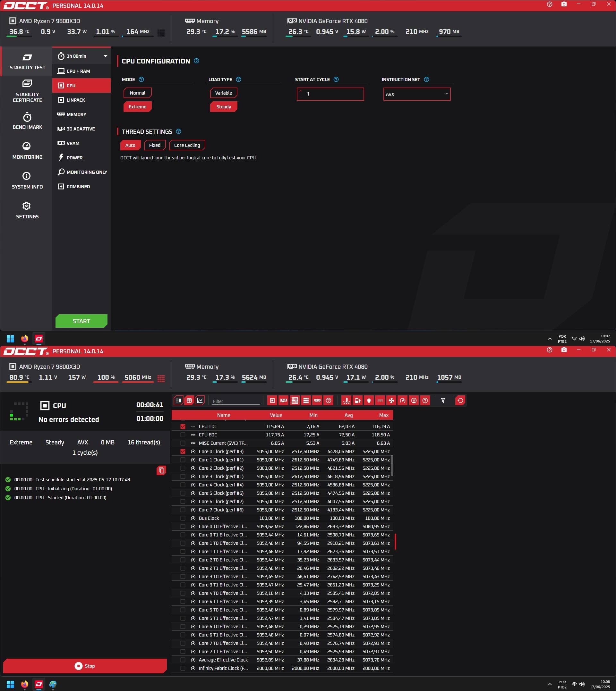616x691 pixels.
Task: Choose Core Cycling thread setting
Action: [187, 145]
